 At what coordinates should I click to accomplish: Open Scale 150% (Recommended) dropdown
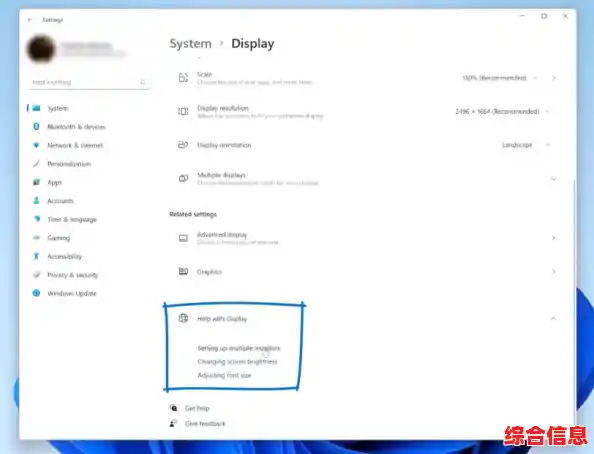tap(500, 78)
